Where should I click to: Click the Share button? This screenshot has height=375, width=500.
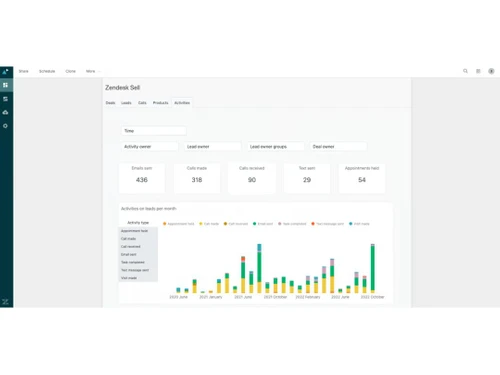point(24,71)
